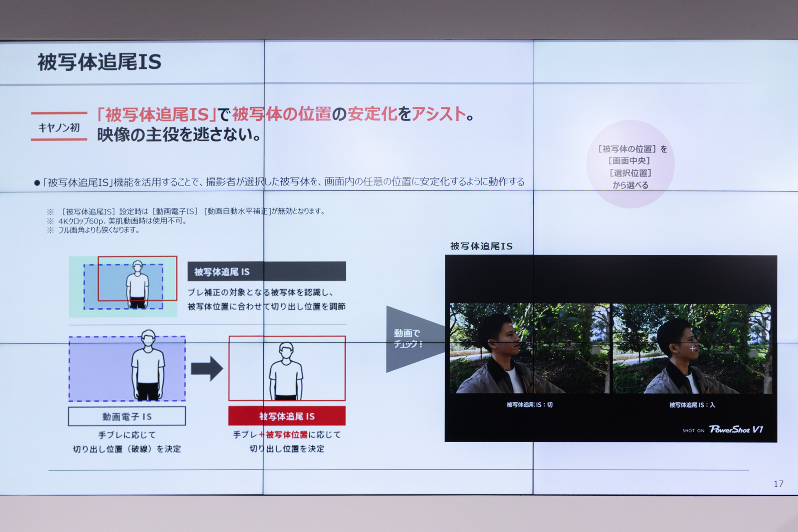
Task: Click the person icon in red frame
Action: [x=286, y=371]
